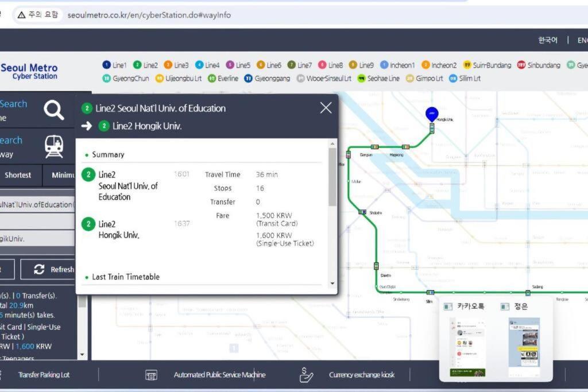Click the blue Hongik Univ. destination pin
Viewport: 588px width, 392px height.
point(432,114)
